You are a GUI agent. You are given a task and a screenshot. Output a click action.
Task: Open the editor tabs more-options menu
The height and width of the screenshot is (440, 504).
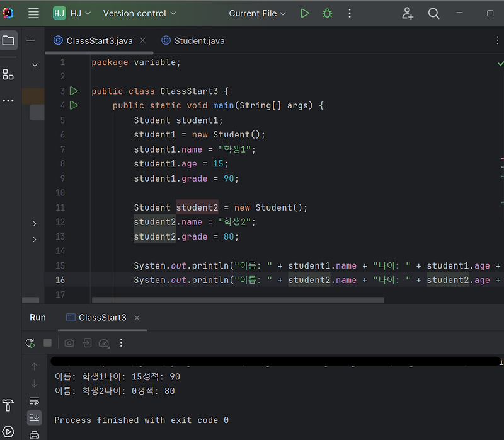tap(497, 40)
